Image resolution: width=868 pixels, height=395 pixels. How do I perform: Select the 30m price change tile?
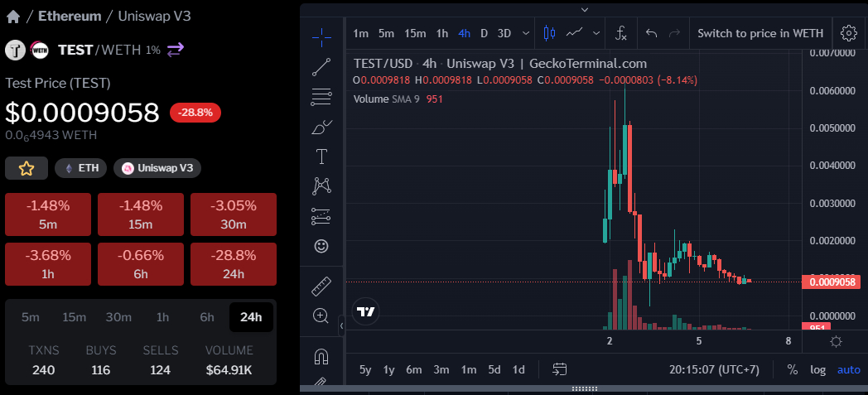pos(233,214)
